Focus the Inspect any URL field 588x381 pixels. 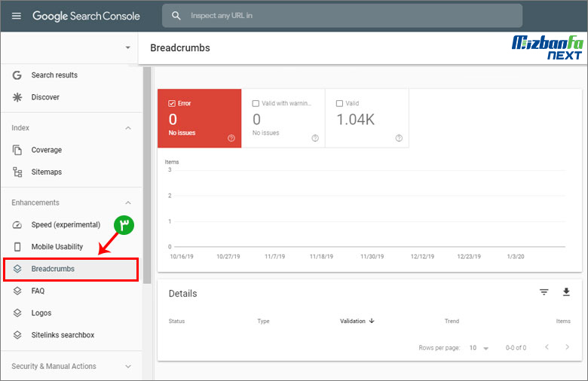click(x=342, y=16)
